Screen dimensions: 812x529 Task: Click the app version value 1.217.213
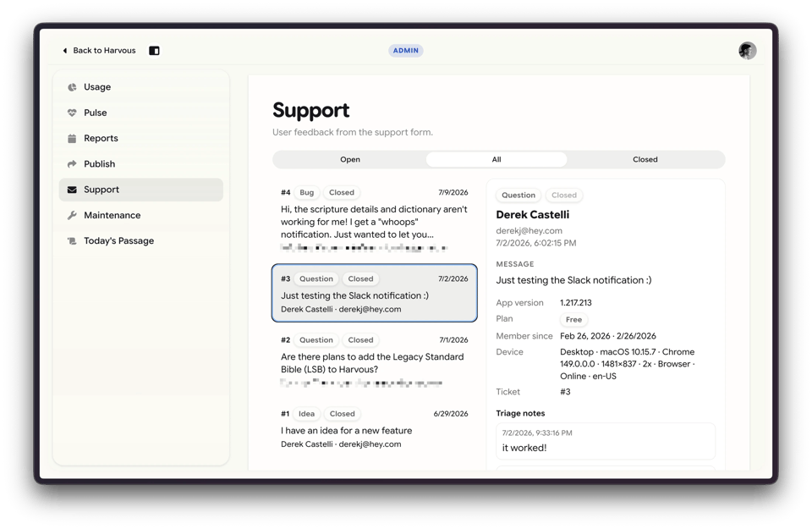[576, 302]
